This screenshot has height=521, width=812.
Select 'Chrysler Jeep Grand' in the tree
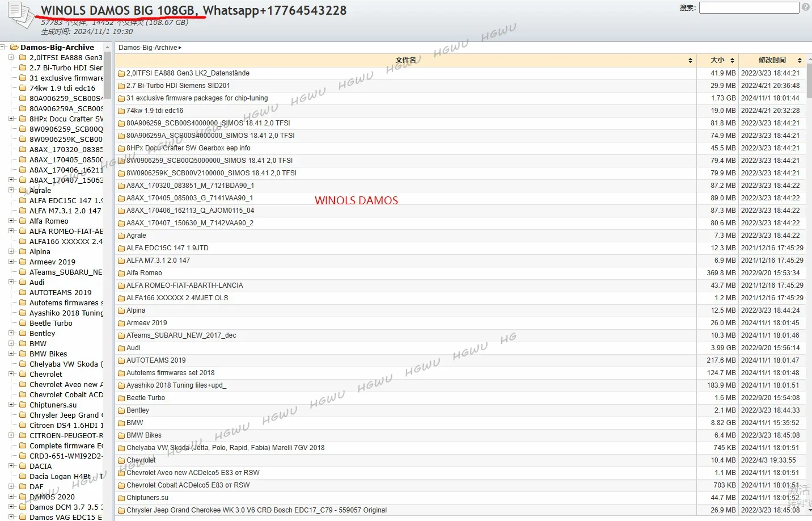click(66, 415)
